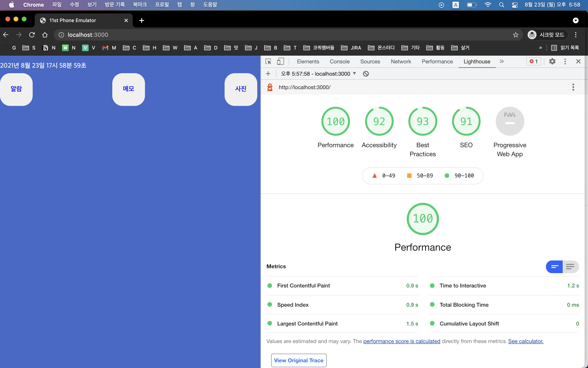Expand hidden bookmarks chevron

coord(541,48)
